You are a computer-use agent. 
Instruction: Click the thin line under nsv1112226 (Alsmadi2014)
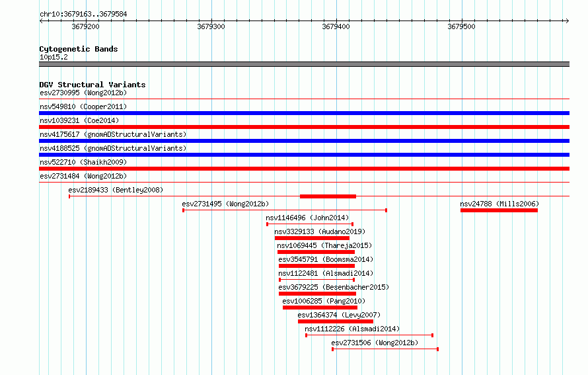coord(369,335)
